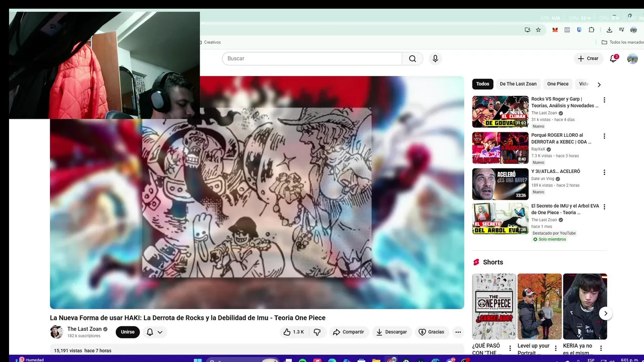Activate voice search microphone
This screenshot has width=644, height=362.
(435, 59)
